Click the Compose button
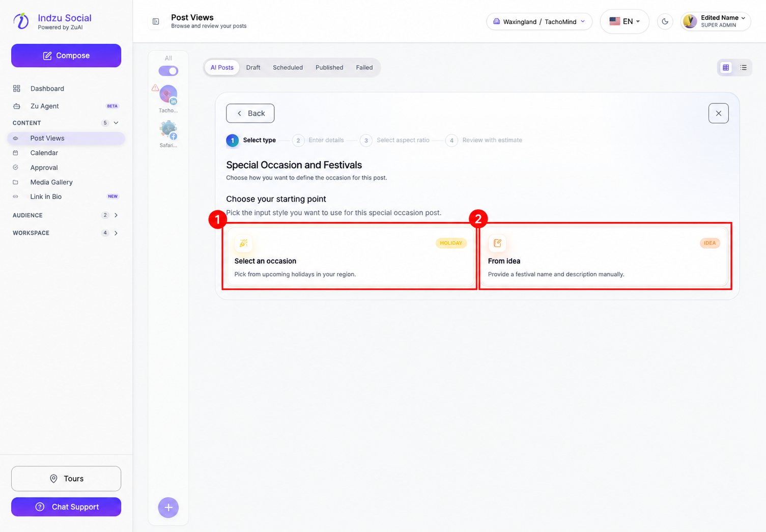This screenshot has width=766, height=532. (x=66, y=55)
